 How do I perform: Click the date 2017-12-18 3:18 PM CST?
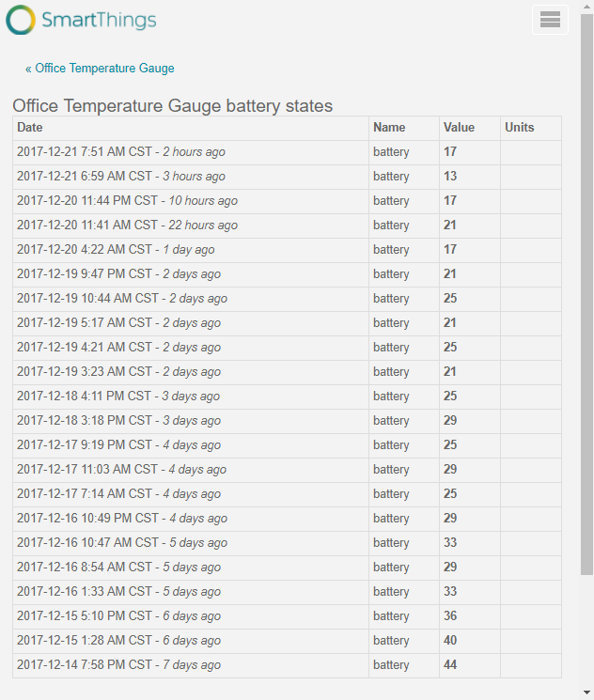click(x=85, y=421)
